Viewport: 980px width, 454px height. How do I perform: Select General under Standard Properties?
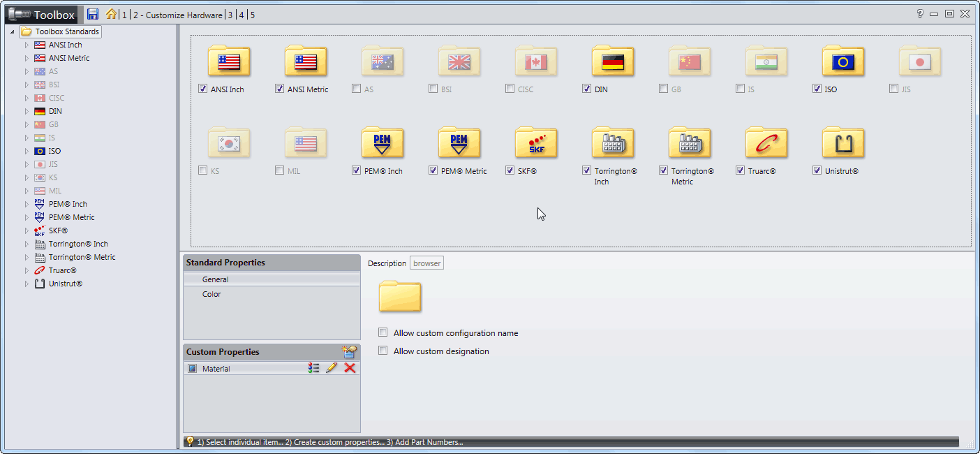(272, 279)
